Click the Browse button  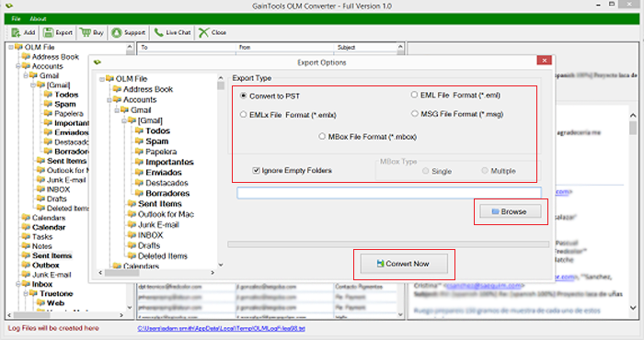tap(510, 211)
